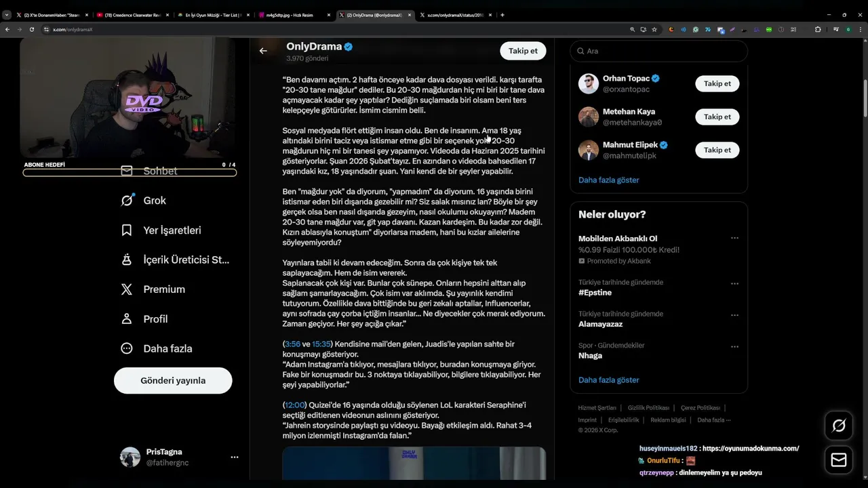Click the Abone Hedefi progress bar
This screenshot has height=488, width=868.
coord(130,173)
